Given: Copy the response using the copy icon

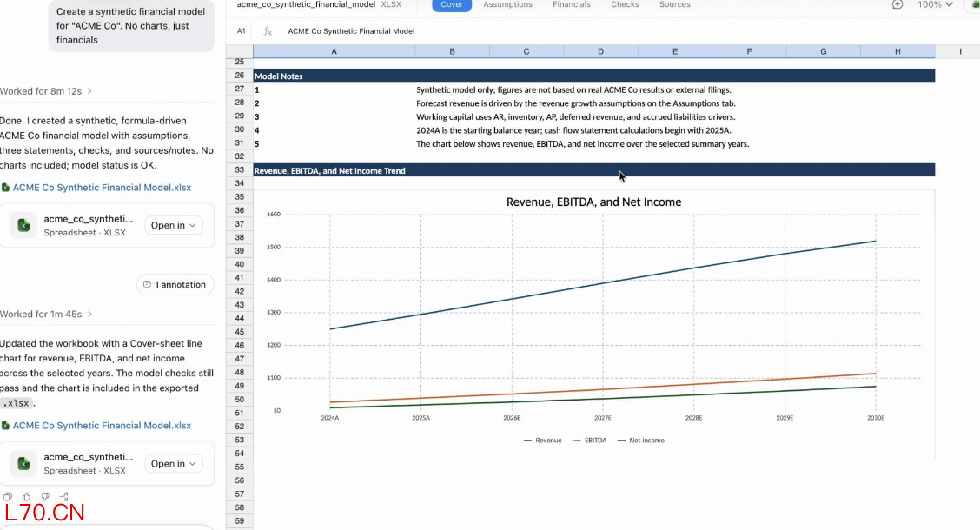Looking at the screenshot, I should point(8,497).
